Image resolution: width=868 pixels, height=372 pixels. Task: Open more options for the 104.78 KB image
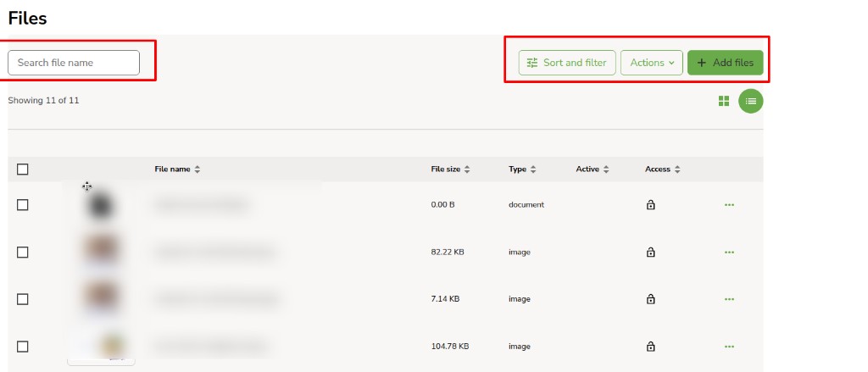point(729,347)
